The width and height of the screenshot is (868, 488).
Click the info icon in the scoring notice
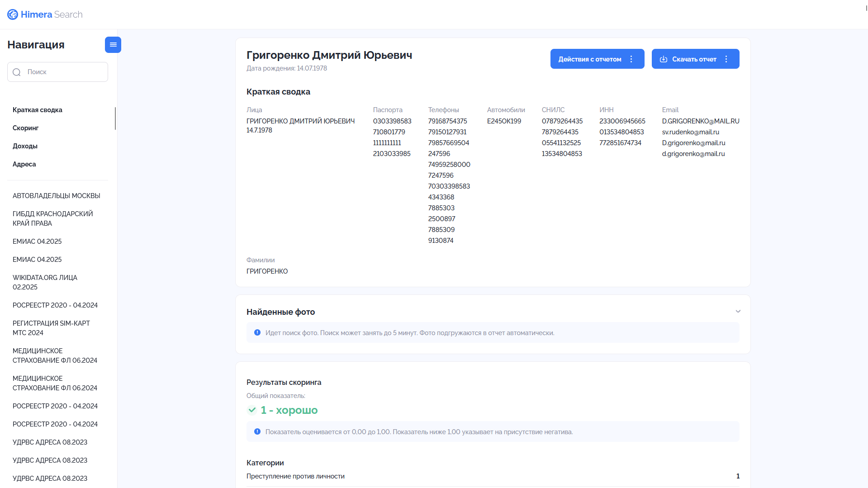[257, 431]
